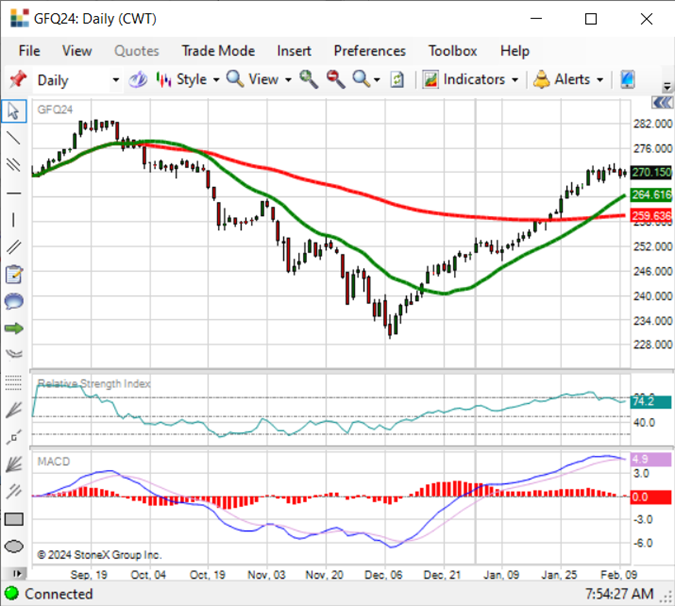
Task: Expand the Style dropdown
Action: [x=188, y=80]
